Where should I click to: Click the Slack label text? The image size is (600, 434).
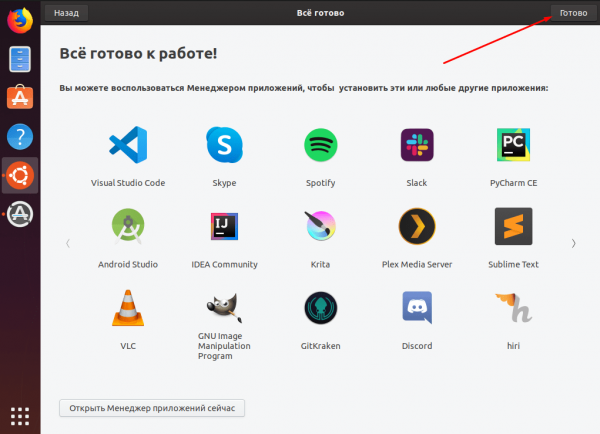[417, 183]
